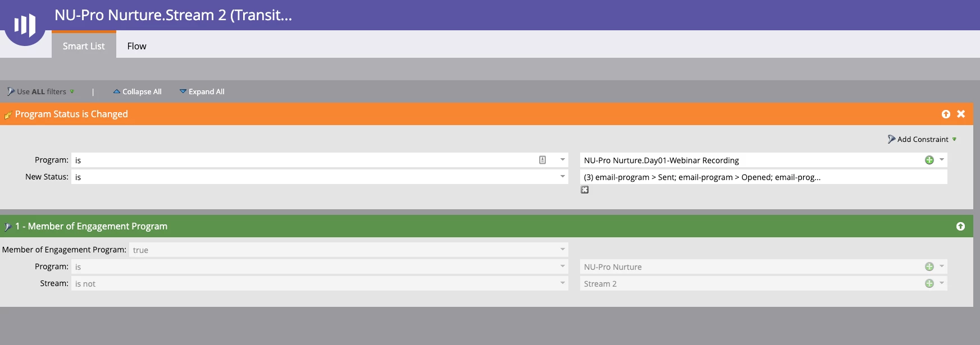Click the small X icon below New Status values
Screen dimensions: 980x345
pos(585,190)
